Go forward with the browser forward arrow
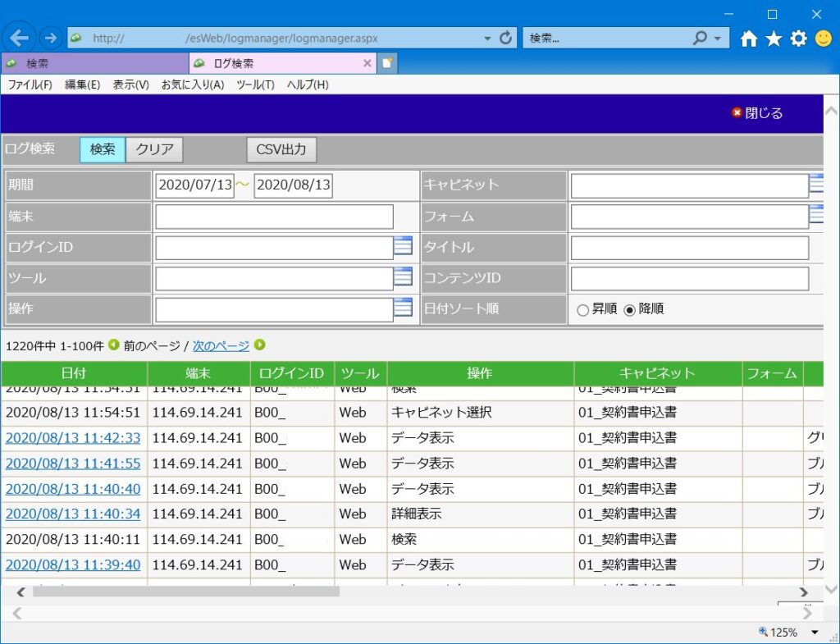The image size is (840, 644). (50, 38)
